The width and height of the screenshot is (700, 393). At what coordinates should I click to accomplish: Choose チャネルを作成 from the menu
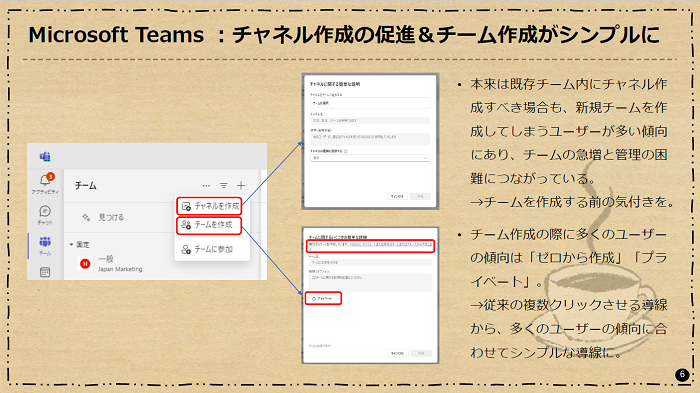tap(209, 206)
